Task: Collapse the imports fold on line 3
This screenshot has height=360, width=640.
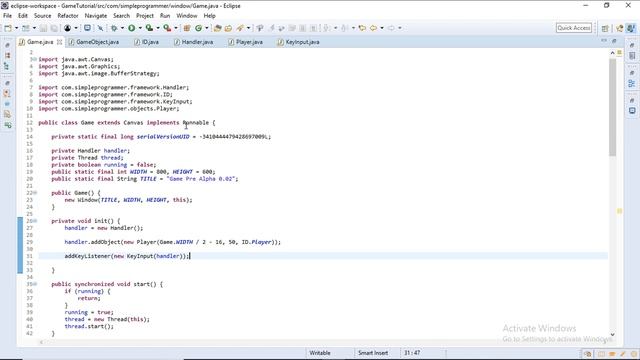Action: [35, 60]
